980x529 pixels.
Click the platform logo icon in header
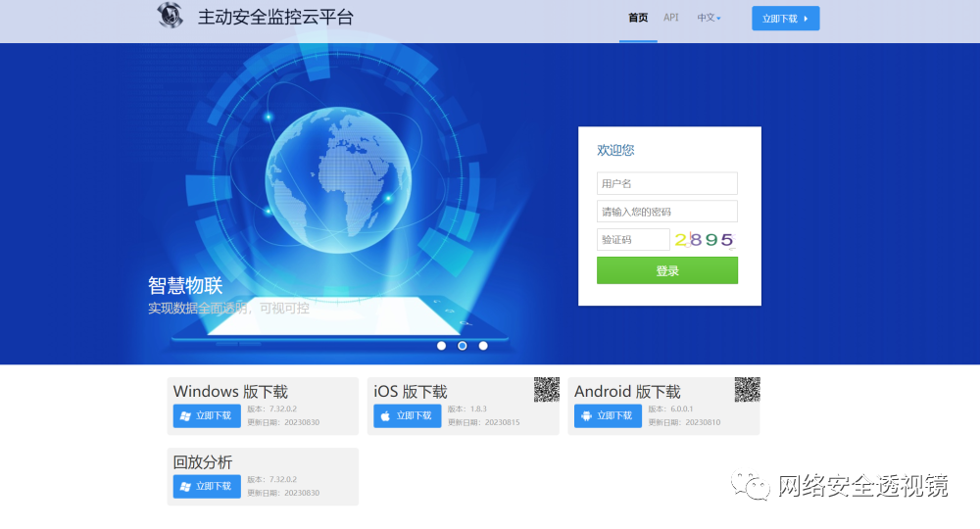170,16
